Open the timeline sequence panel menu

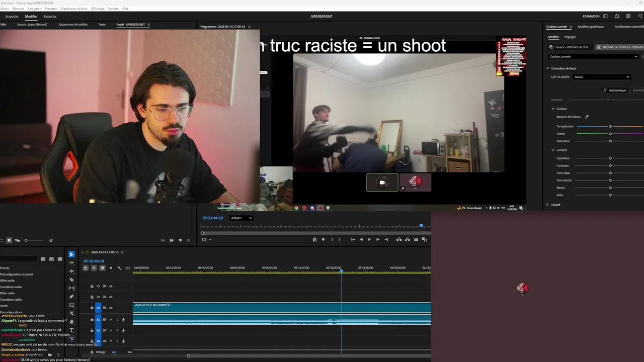pos(122,252)
